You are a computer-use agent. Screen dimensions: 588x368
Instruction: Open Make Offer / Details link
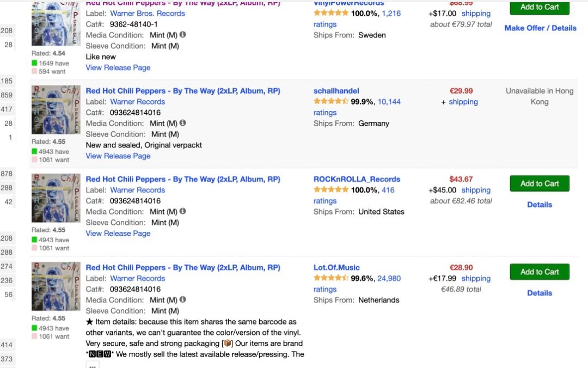540,28
